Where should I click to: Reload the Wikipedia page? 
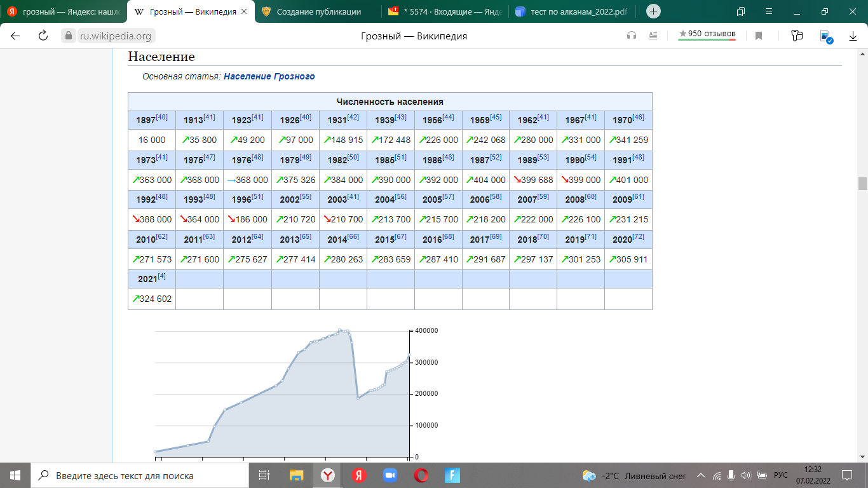[43, 36]
